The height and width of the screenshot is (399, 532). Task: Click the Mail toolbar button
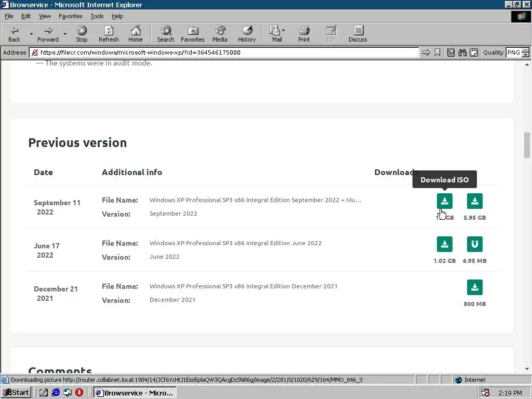pyautogui.click(x=275, y=34)
